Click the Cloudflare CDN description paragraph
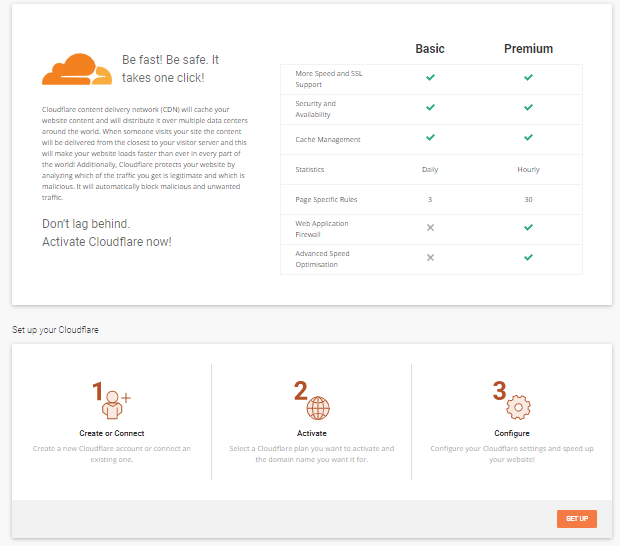The image size is (620, 546). pyautogui.click(x=145, y=153)
